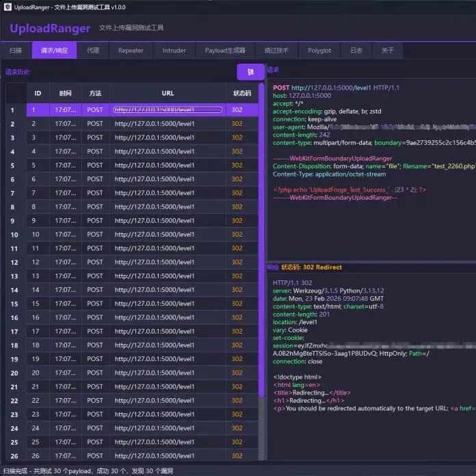476x476 pixels.
Task: Click the 请求历史 section heading
Action: 17,72
